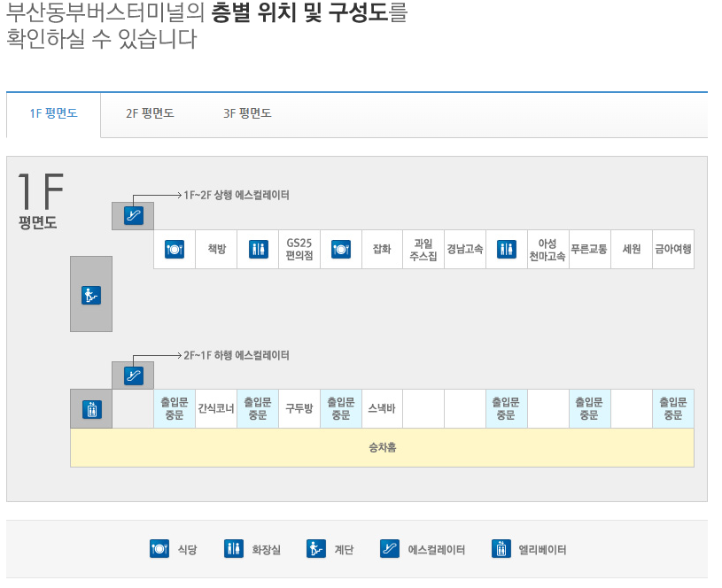Click the 1F~2F 상행 에스컬레이터 icon
The image size is (722, 588).
click(x=132, y=214)
